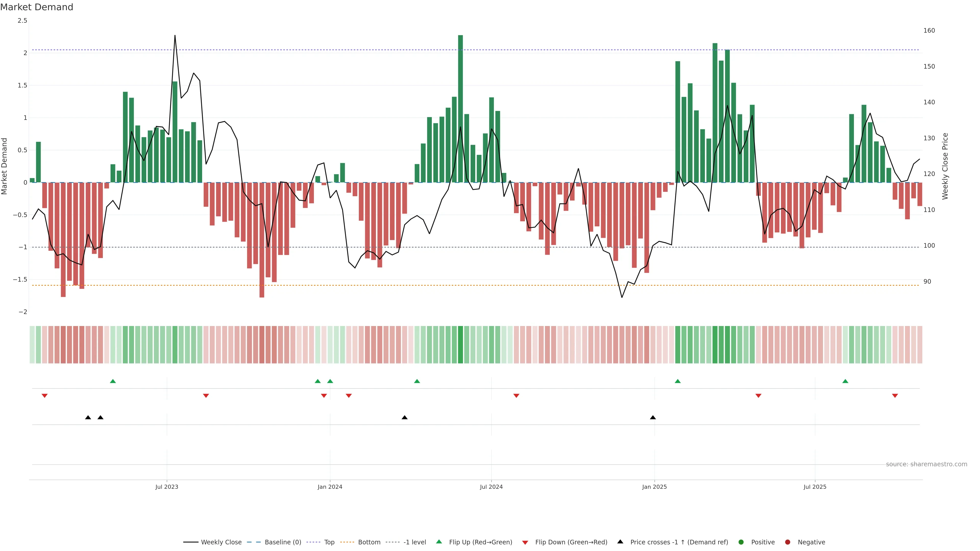Click the green Positive legend dot
This screenshot has width=980, height=551.
741,542
